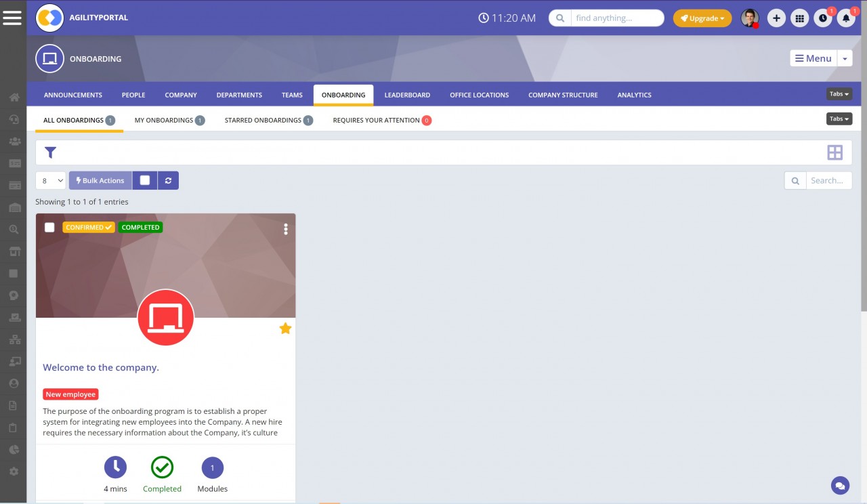The height and width of the screenshot is (504, 867).
Task: Click the Upgrade button in the header
Action: tap(702, 18)
